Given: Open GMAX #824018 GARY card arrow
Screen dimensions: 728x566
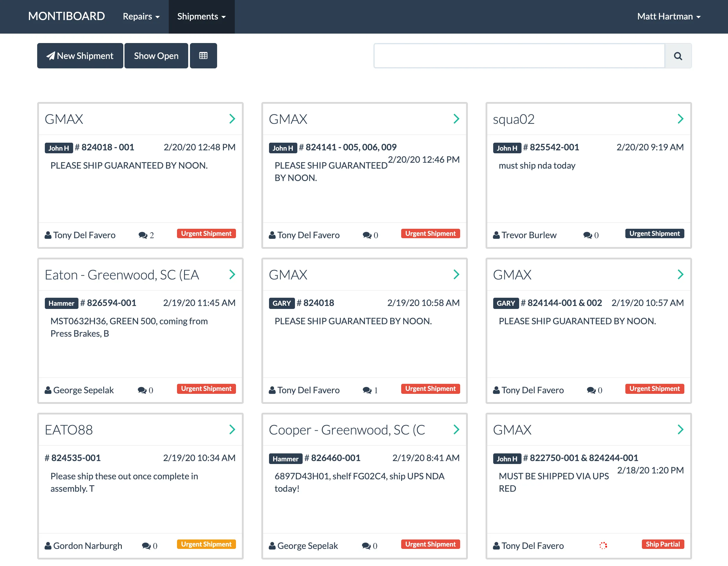Looking at the screenshot, I should (x=456, y=274).
